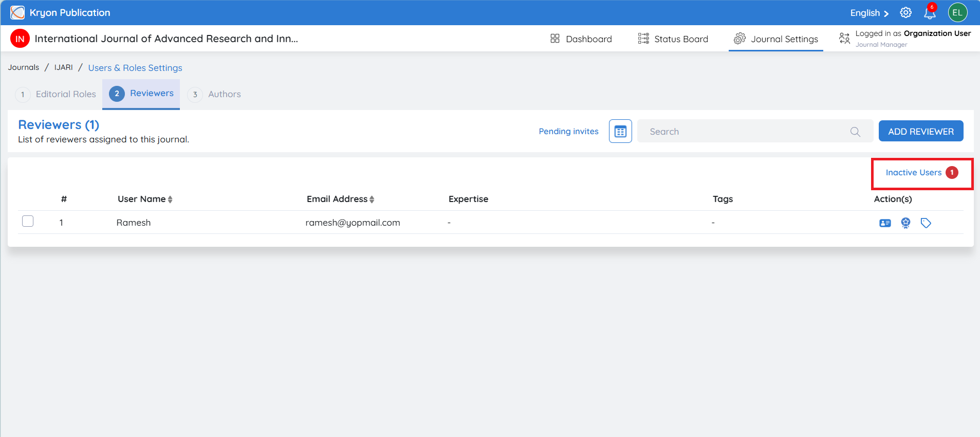Screen dimensions: 980x437
Task: Open the pending invites calendar icon
Action: tap(620, 131)
